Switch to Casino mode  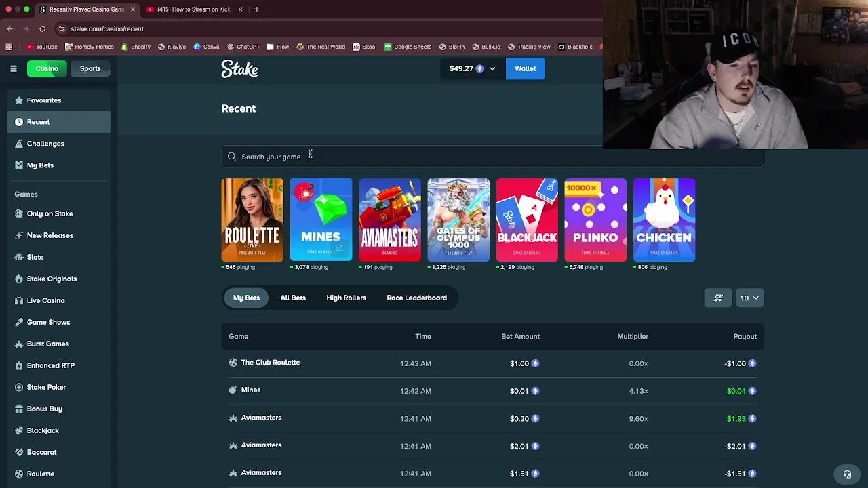[47, 68]
